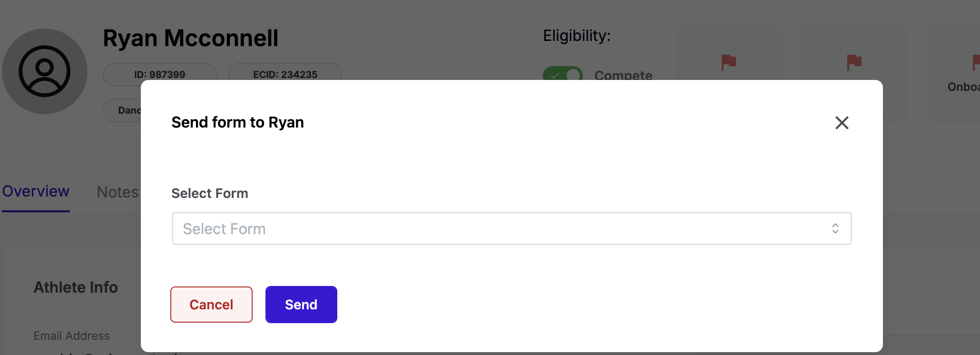Viewport: 980px width, 355px height.
Task: Click the ECID: 234235 badge
Action: pos(285,74)
